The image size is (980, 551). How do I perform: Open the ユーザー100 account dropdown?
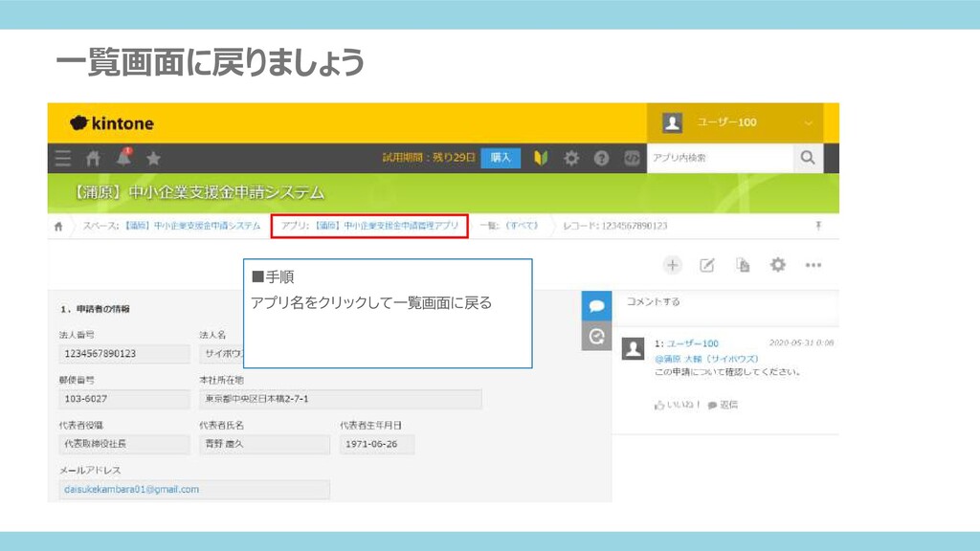click(734, 122)
